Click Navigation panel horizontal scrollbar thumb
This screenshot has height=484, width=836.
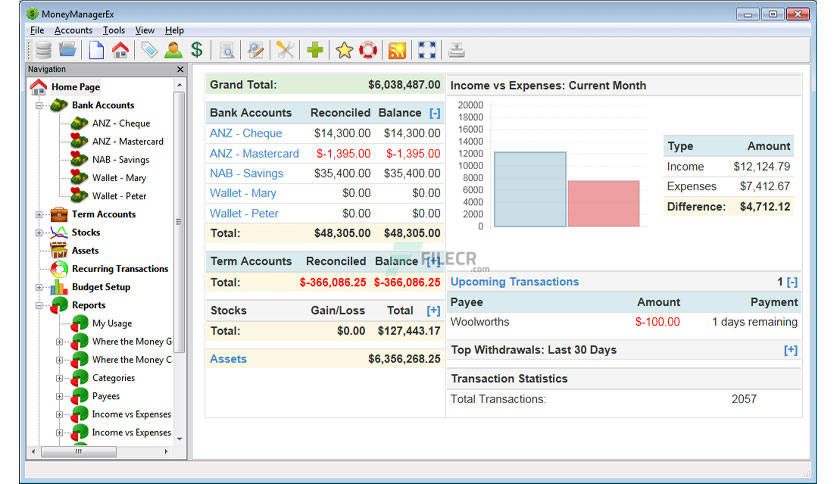coord(79,451)
